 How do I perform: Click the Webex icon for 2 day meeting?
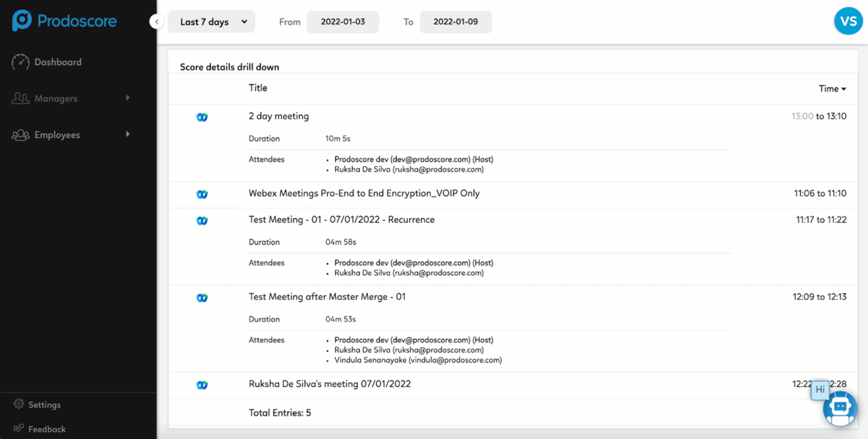202,117
